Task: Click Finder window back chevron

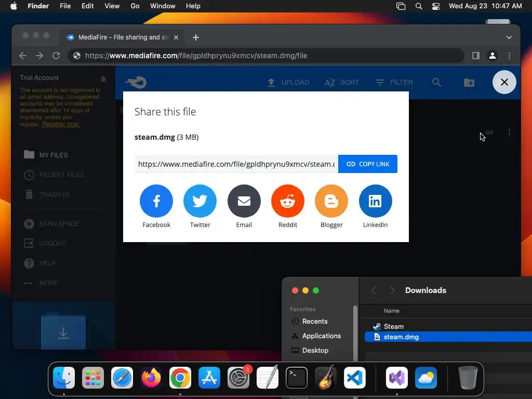Action: tap(374, 290)
